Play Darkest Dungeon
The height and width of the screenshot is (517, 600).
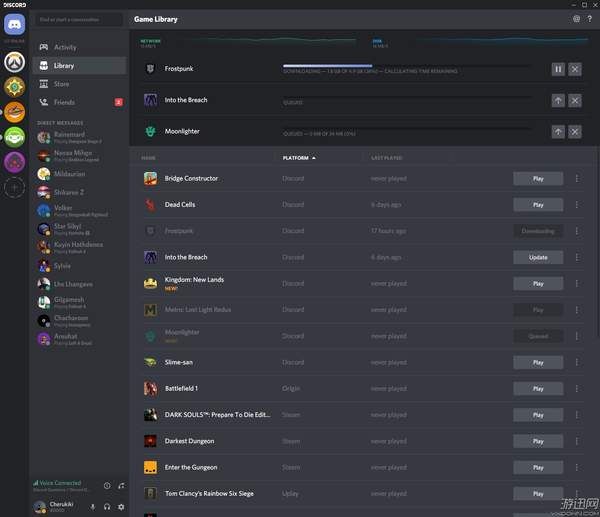tap(538, 441)
